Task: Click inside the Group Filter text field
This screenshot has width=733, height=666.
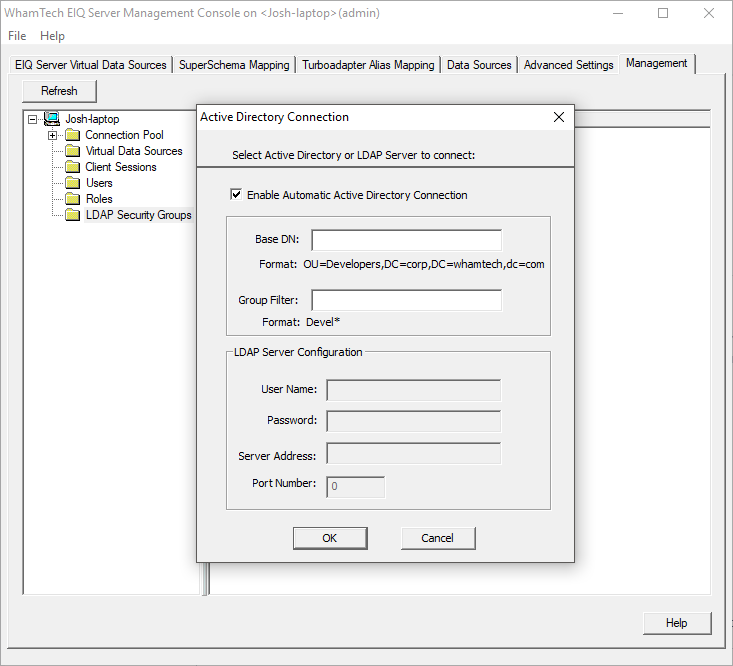Action: click(x=406, y=300)
